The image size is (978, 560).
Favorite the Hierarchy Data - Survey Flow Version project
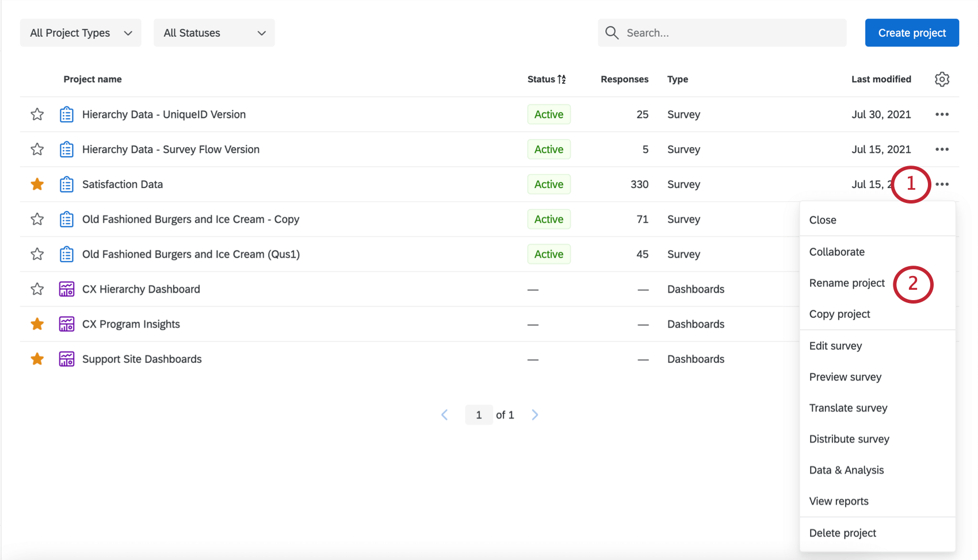click(37, 149)
